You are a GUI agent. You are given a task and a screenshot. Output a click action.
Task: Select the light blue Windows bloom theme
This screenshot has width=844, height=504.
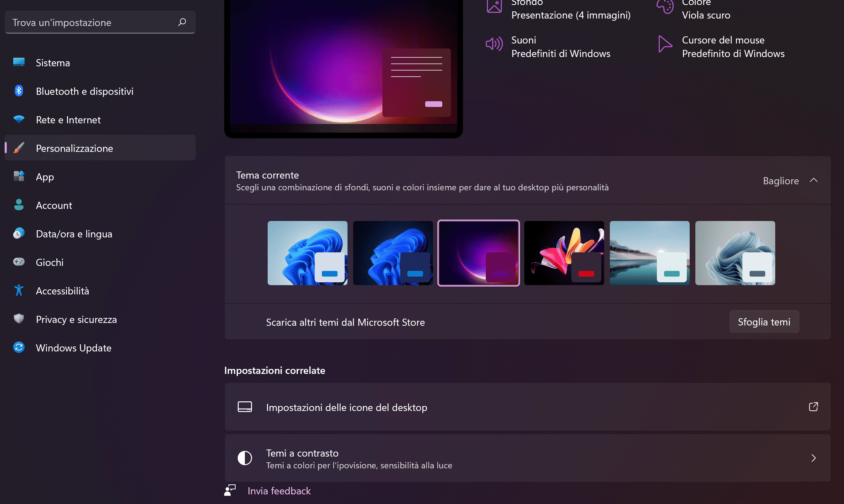coord(308,253)
